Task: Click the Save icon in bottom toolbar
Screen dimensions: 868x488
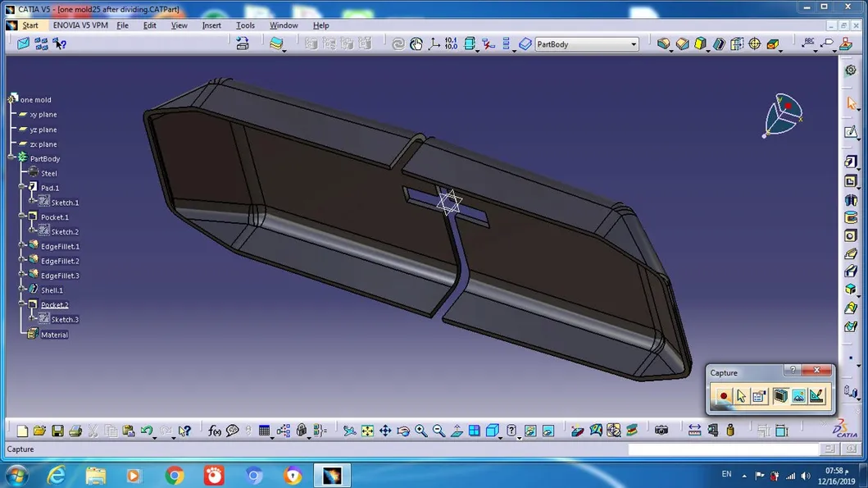Action: pyautogui.click(x=57, y=431)
